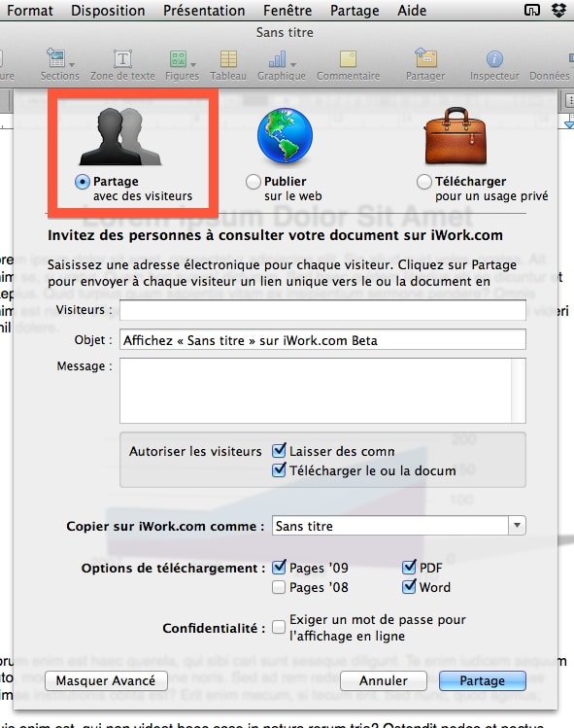Click the Sans titre copy-name combo box field
This screenshot has width=574, height=728.
[390, 526]
